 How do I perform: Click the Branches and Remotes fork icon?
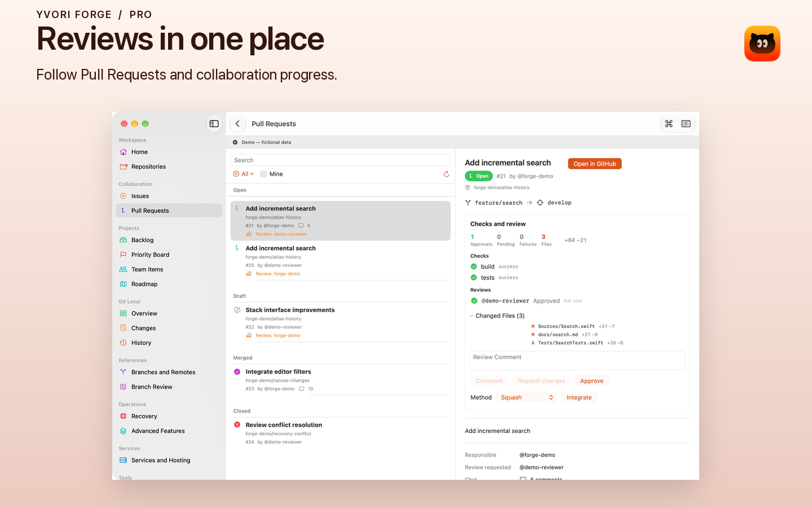(123, 372)
